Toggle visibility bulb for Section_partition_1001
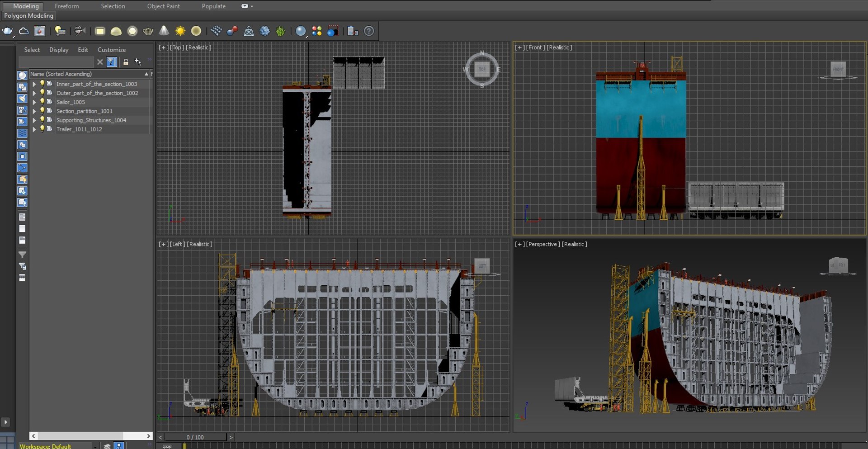 click(x=42, y=111)
